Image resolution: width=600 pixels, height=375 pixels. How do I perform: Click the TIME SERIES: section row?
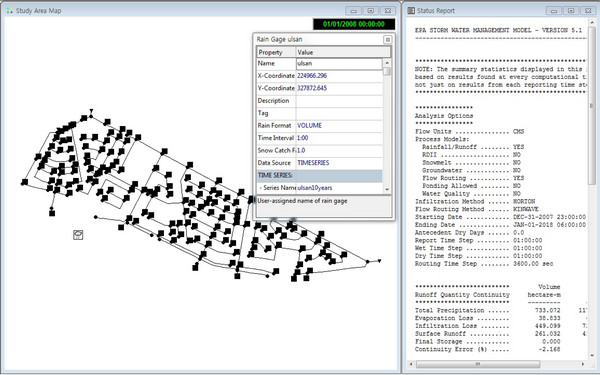320,175
